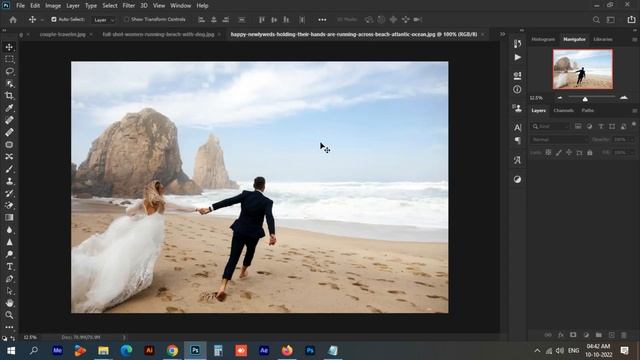
Task: Select the Path Selection arrow tool
Action: (9, 291)
